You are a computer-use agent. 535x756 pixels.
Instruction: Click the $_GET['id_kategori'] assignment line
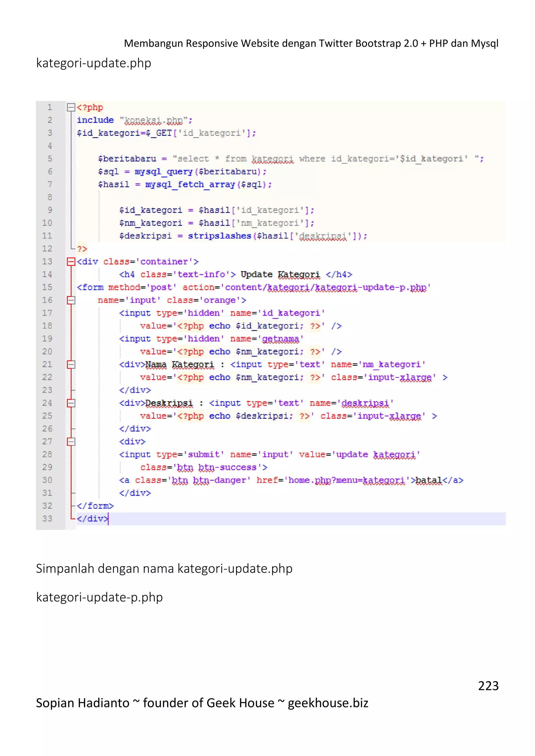click(x=166, y=133)
